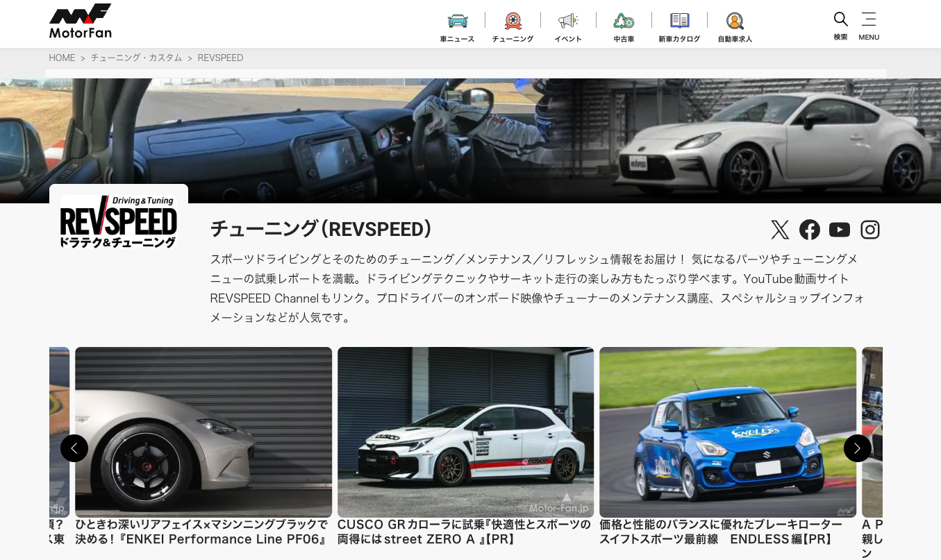This screenshot has height=560, width=941.
Task: Open the CUSCO street ZERO A article title
Action: pos(464,532)
